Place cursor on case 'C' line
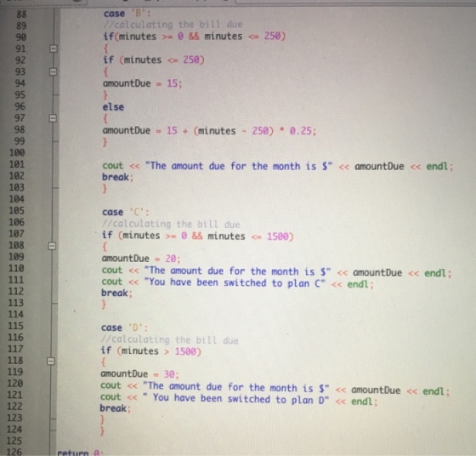 (126, 212)
